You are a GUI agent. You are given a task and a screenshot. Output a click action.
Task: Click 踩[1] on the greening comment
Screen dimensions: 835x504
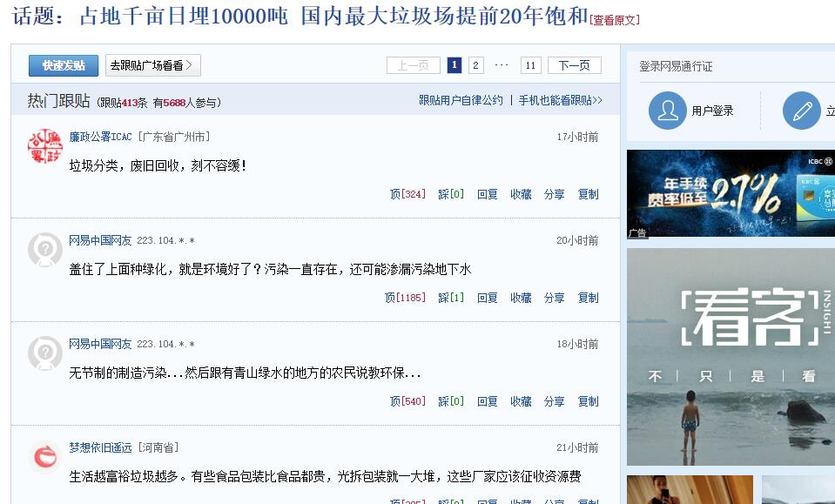[x=451, y=298]
